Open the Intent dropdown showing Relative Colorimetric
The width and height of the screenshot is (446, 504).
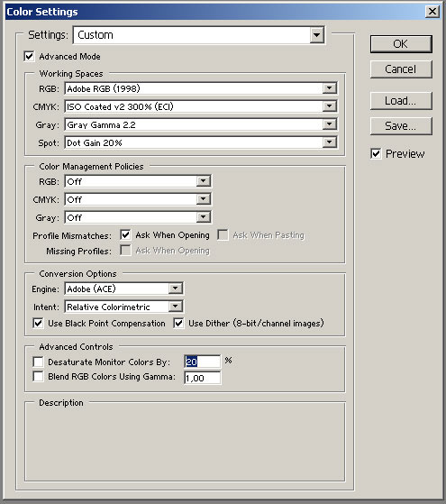(123, 307)
